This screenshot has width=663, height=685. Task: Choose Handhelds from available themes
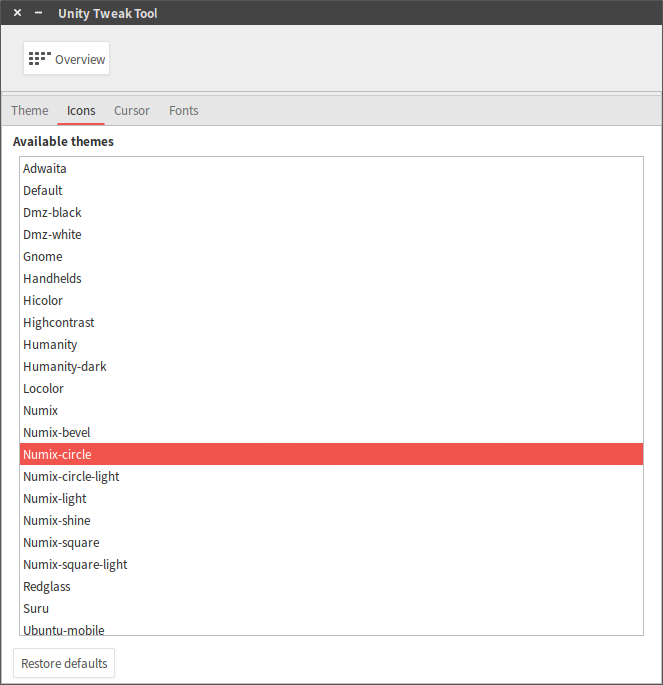click(332, 278)
